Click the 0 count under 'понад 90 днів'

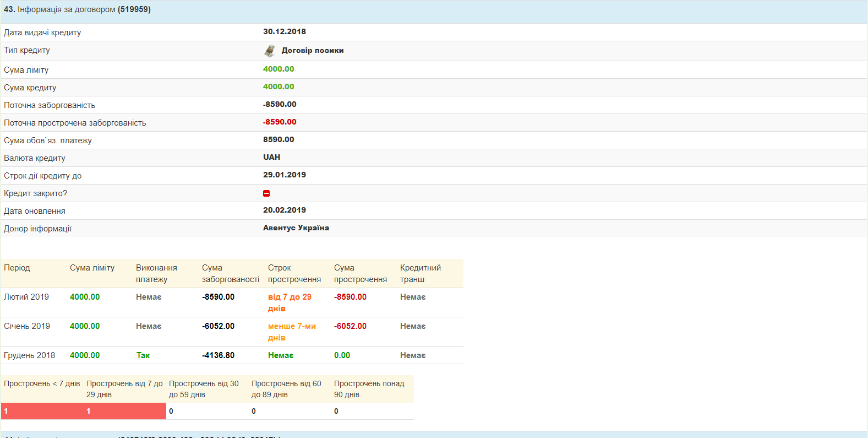click(x=336, y=411)
